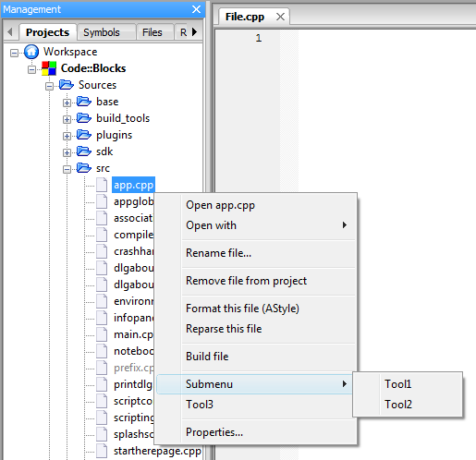Collapse the Code::Blocks project node

(x=31, y=69)
